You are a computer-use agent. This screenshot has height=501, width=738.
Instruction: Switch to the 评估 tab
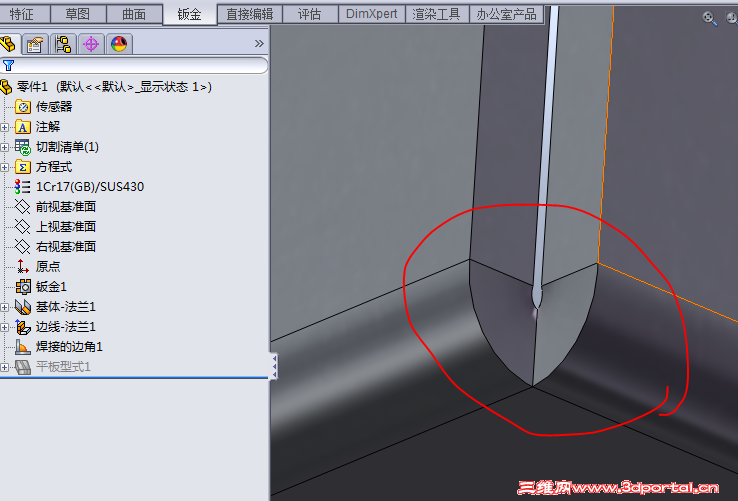pyautogui.click(x=310, y=14)
